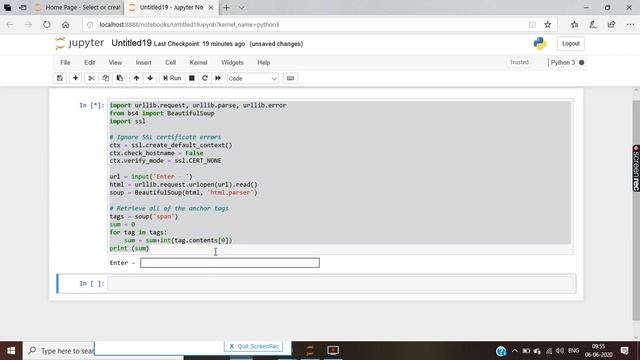Viewport: 640px width, 360px height.
Task: Open the Kernel menu
Action: [x=198, y=62]
